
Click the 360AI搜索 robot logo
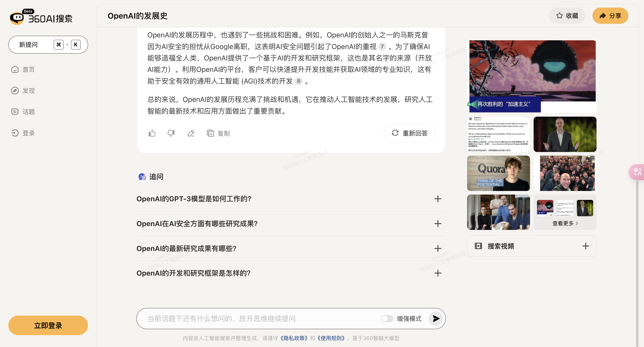tap(17, 19)
